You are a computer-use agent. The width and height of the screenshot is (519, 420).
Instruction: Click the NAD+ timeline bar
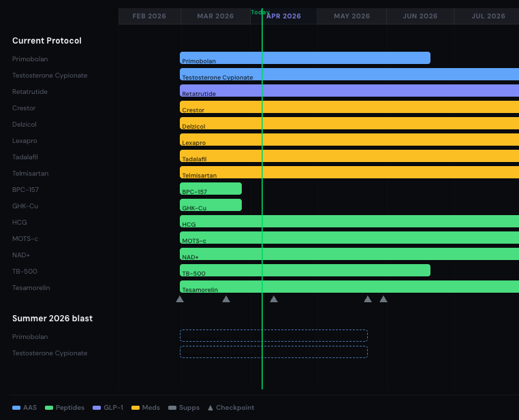click(x=349, y=254)
